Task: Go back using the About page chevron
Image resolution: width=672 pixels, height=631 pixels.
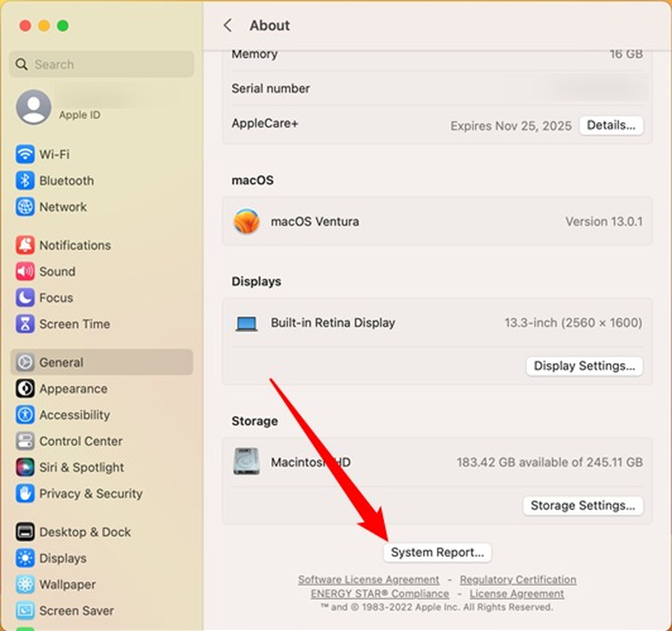Action: pyautogui.click(x=227, y=25)
